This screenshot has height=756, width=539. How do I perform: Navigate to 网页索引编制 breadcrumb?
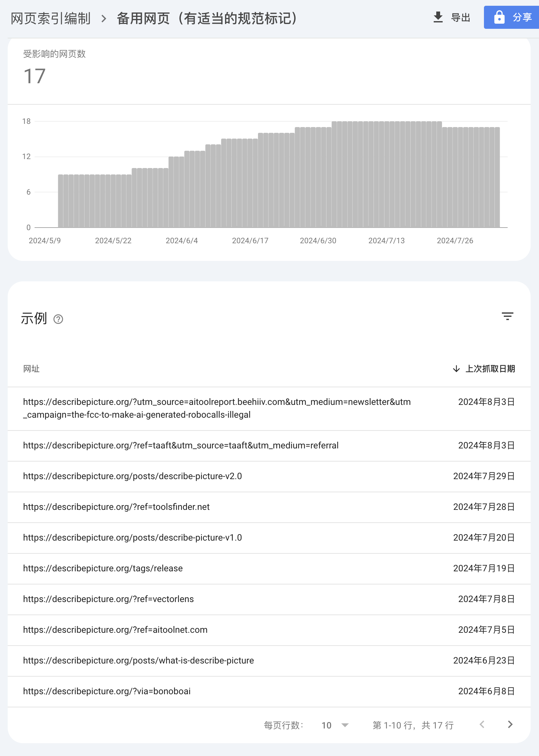(x=51, y=18)
